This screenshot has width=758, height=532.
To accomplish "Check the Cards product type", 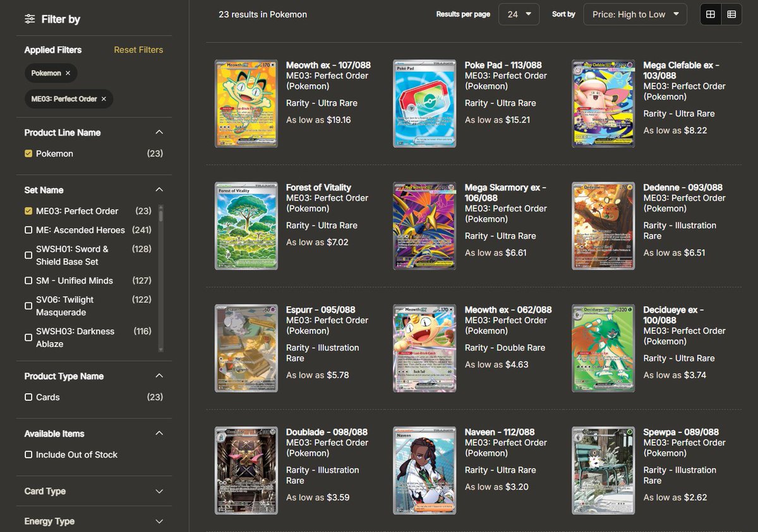I will coord(28,397).
